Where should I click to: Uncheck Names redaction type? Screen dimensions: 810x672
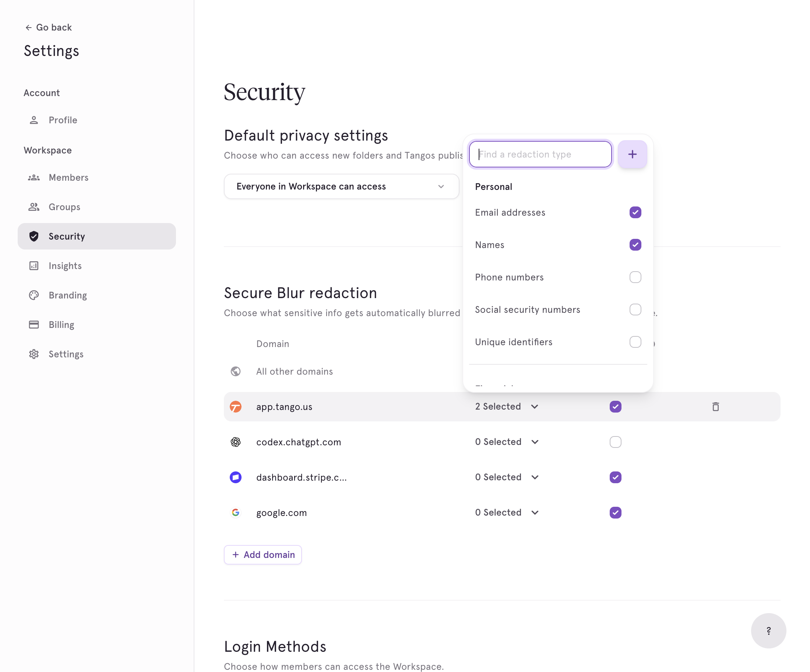[x=635, y=245]
